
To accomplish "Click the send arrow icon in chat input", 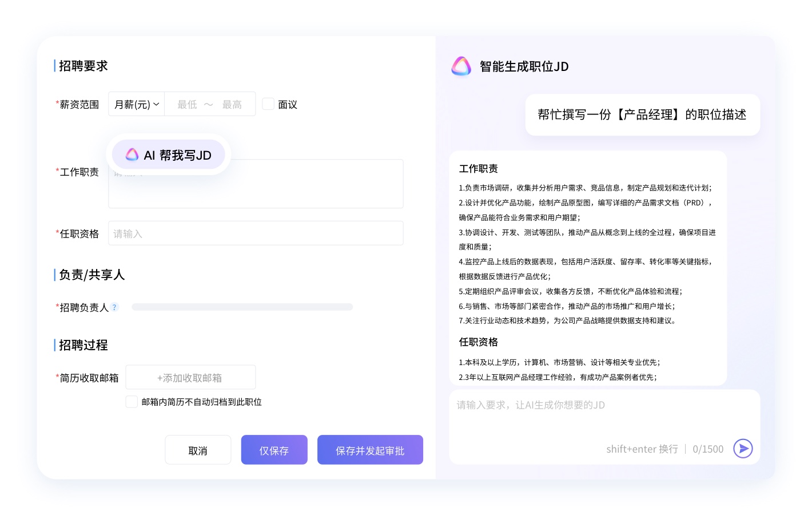I will click(743, 449).
